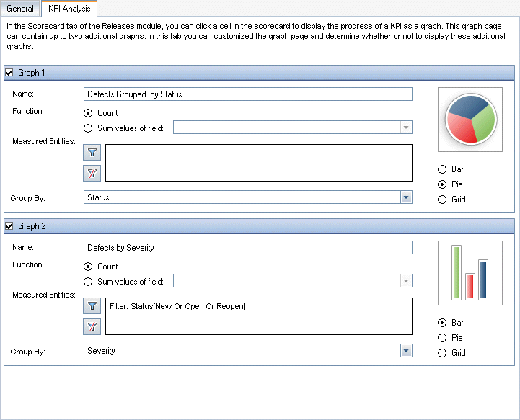Choose Sum values of field in Graph 1
This screenshot has height=420, width=520.
[x=89, y=128]
